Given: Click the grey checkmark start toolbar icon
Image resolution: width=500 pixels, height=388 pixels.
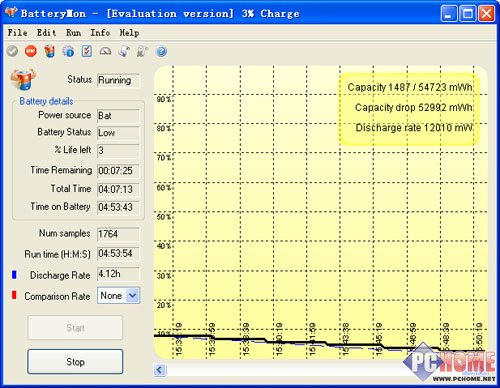Looking at the screenshot, I should coord(12,51).
